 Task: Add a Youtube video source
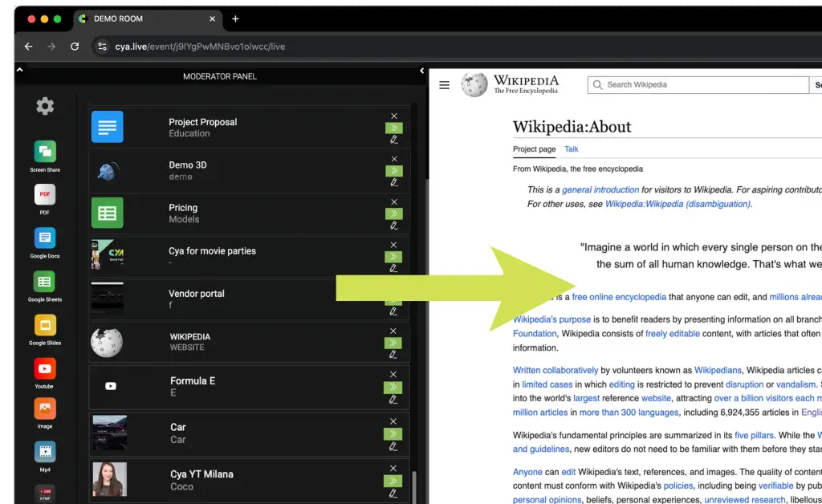coord(45,368)
